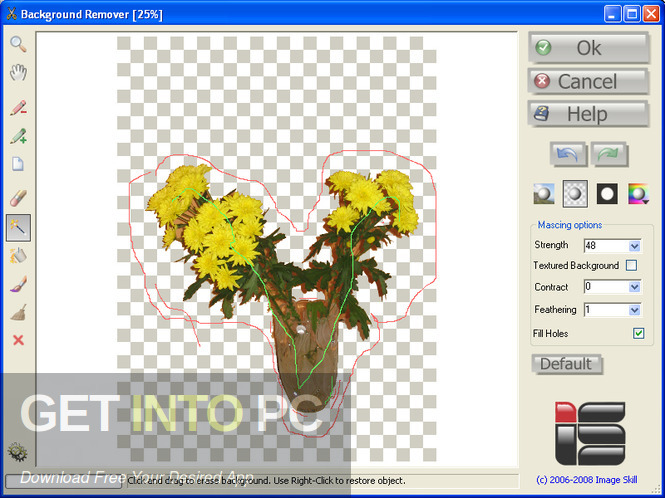This screenshot has width=665, height=498.
Task: Expand the Feathering dropdown
Action: (634, 310)
